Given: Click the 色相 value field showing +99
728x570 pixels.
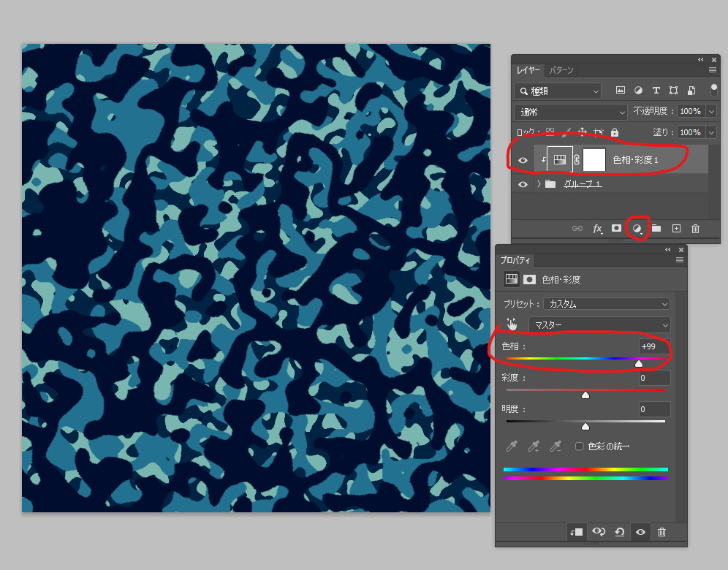Looking at the screenshot, I should tap(653, 346).
